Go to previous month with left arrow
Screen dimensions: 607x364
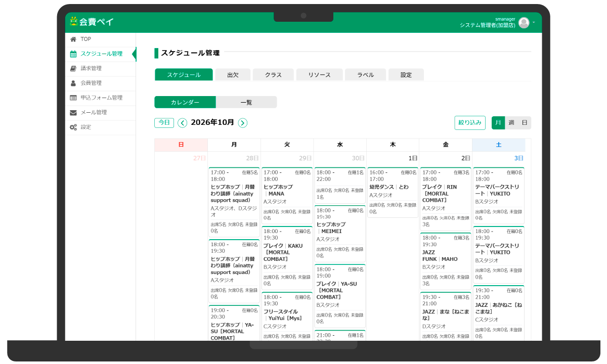[183, 123]
